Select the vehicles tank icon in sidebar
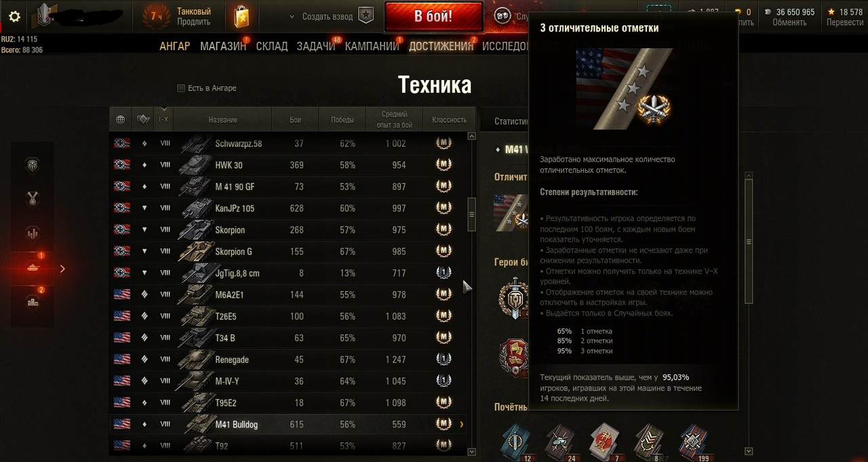This screenshot has width=868, height=462. click(32, 269)
